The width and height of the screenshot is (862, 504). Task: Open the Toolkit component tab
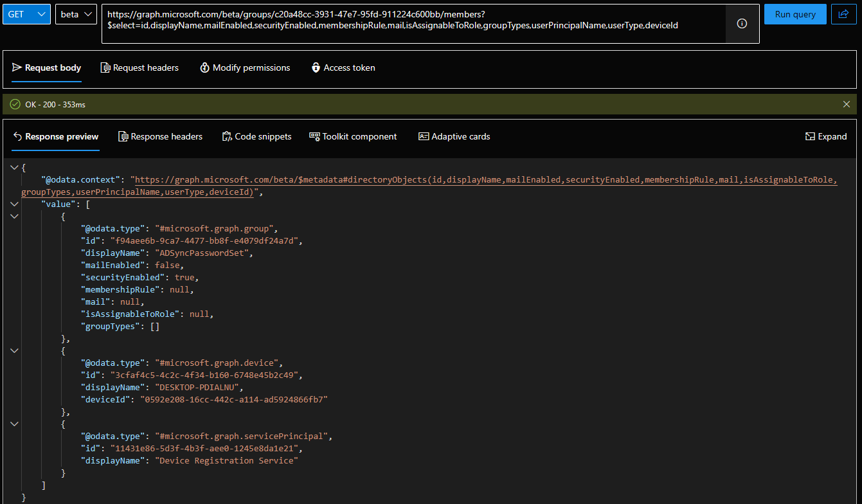point(353,136)
